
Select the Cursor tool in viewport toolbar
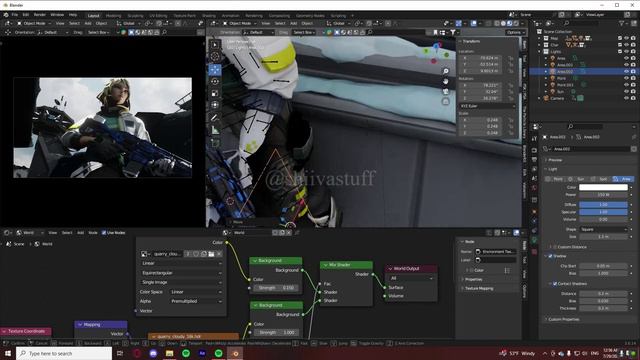[x=215, y=57]
